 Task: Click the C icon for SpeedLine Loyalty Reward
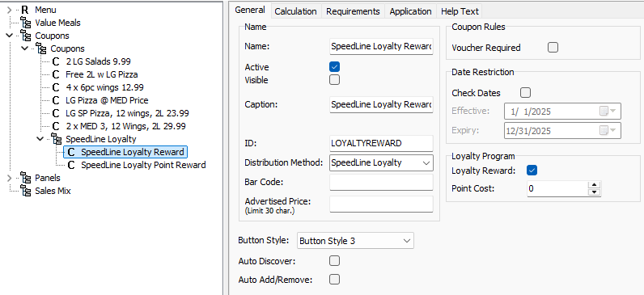pyautogui.click(x=71, y=152)
